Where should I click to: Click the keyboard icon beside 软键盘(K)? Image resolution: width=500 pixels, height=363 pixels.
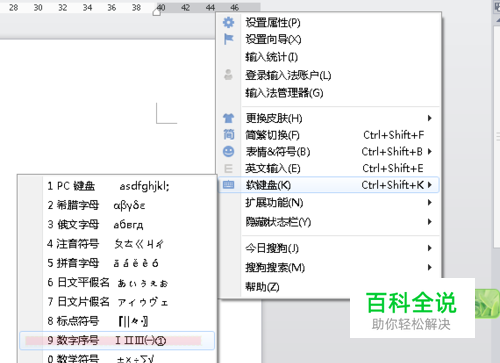point(228,185)
